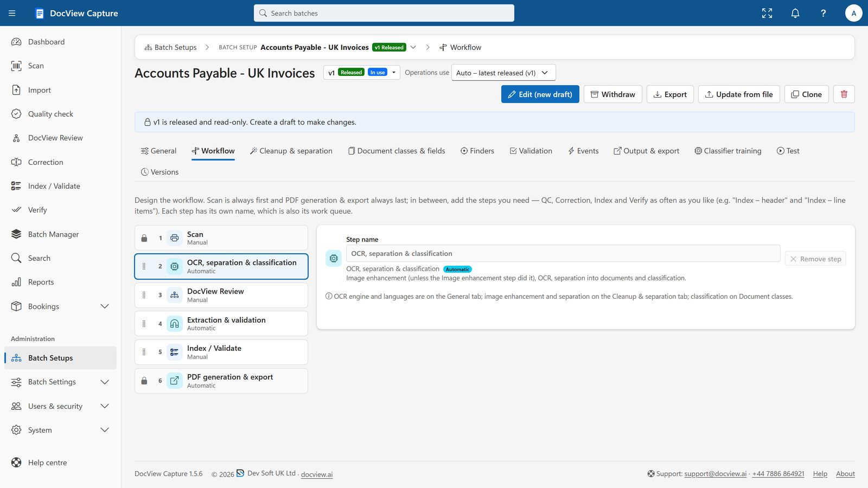This screenshot has width=868, height=488.
Task: Open the question mark help icon
Action: (824, 13)
